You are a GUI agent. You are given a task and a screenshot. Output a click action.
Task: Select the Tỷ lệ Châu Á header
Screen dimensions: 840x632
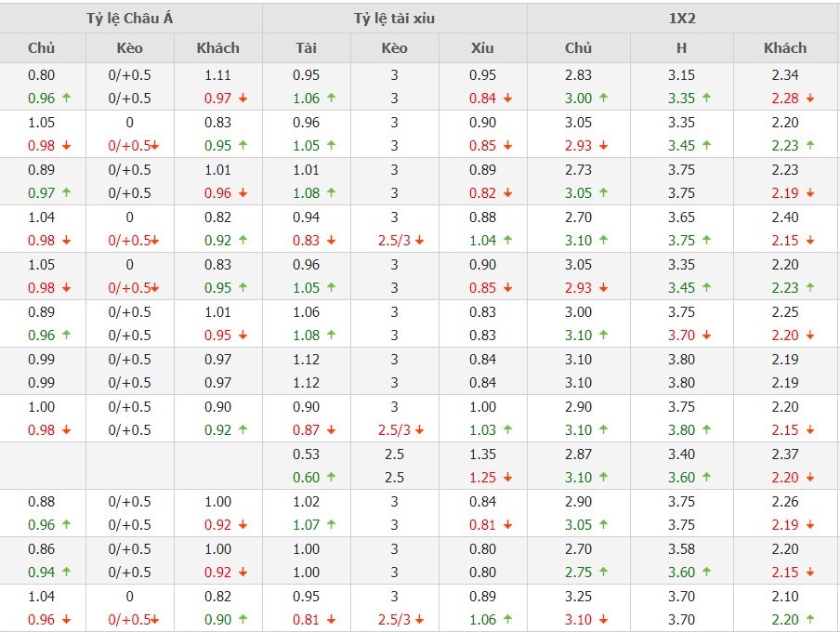coord(131,18)
